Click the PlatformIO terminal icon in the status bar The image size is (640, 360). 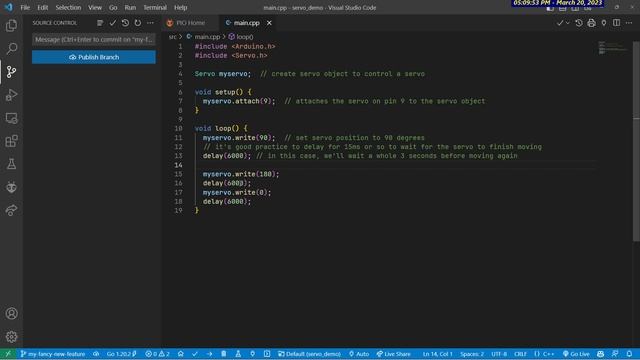click(267, 354)
